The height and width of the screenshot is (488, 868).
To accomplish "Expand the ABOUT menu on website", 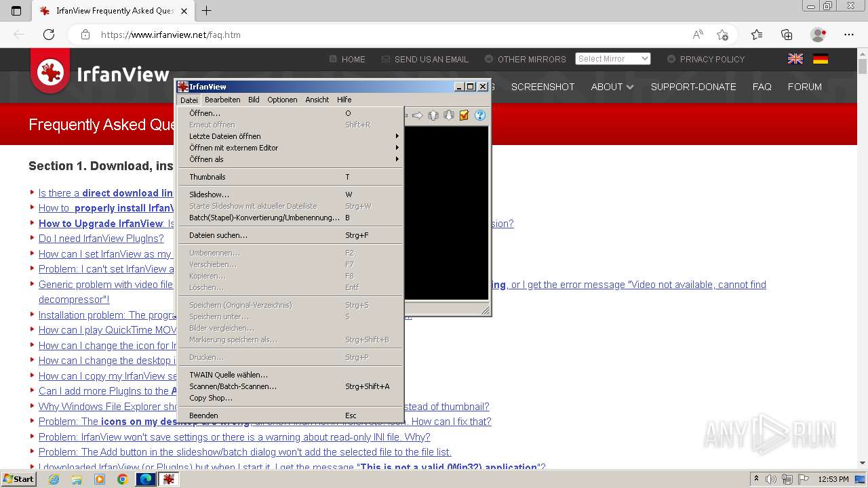I will [612, 87].
